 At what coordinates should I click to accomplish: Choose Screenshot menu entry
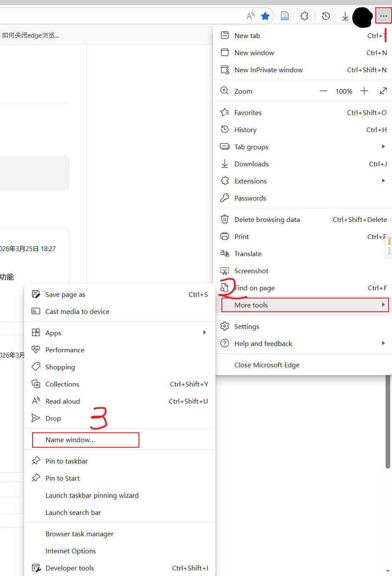click(303, 271)
